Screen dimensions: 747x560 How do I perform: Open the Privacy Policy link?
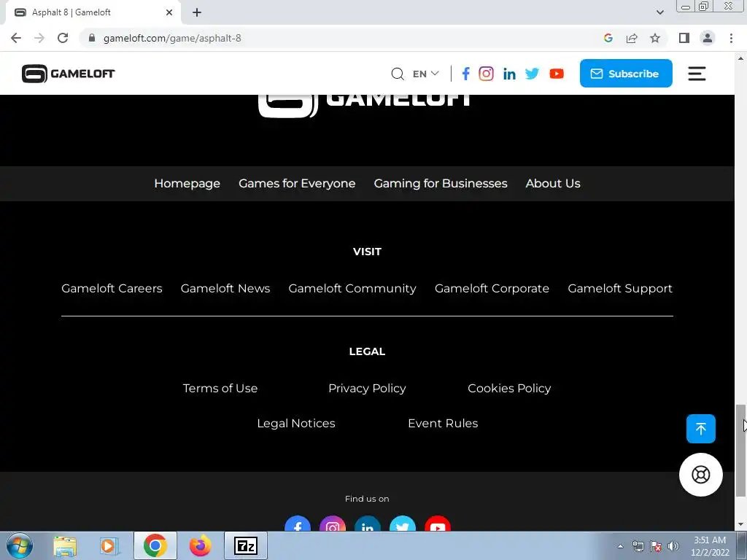[367, 389]
